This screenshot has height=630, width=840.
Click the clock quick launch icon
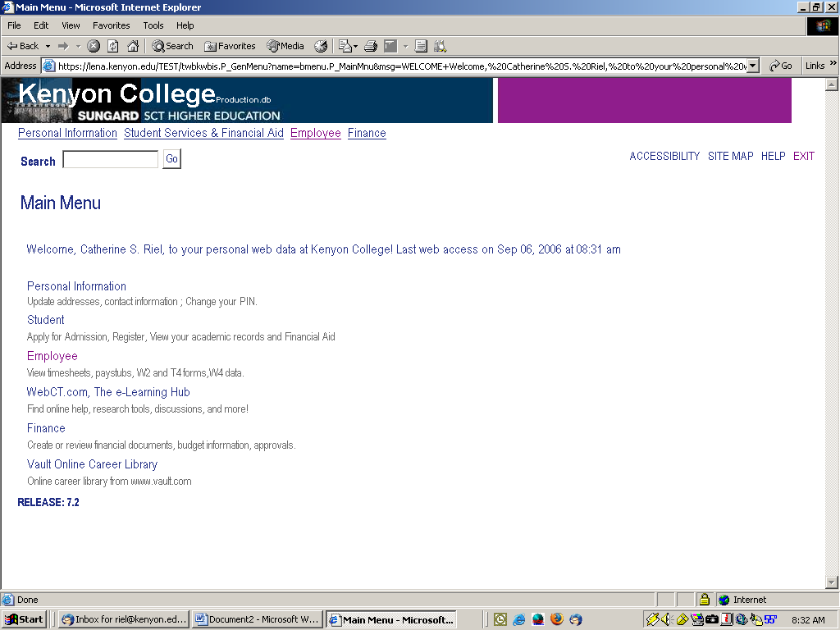[500, 619]
